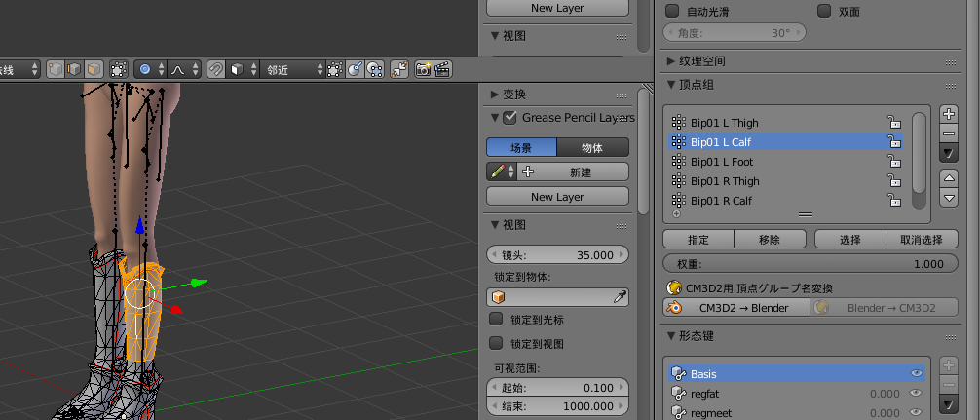
Task: Add new vertex group with plus
Action: pos(949,114)
